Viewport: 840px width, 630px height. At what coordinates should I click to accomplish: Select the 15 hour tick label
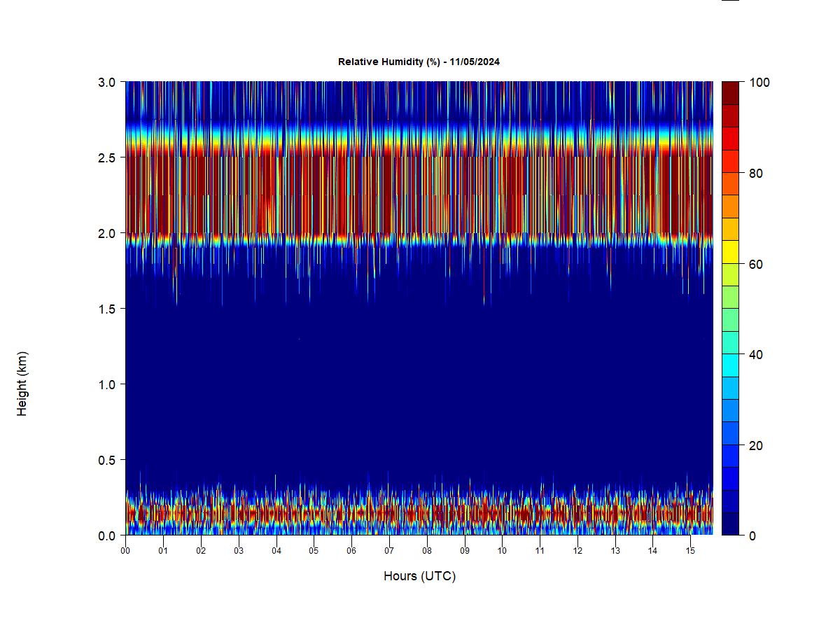[x=690, y=551]
